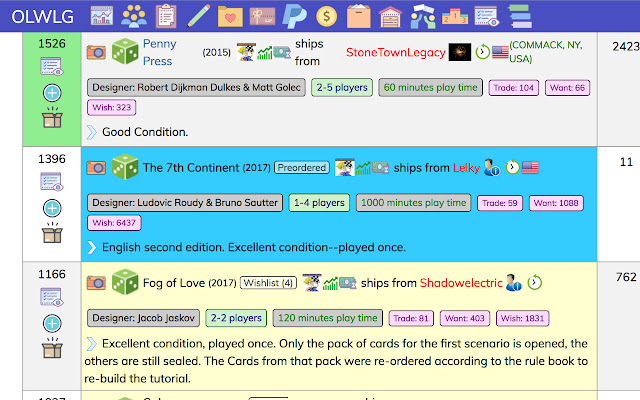Click the camera icon for Fog of Love
Image resolution: width=640 pixels, height=400 pixels.
point(96,282)
